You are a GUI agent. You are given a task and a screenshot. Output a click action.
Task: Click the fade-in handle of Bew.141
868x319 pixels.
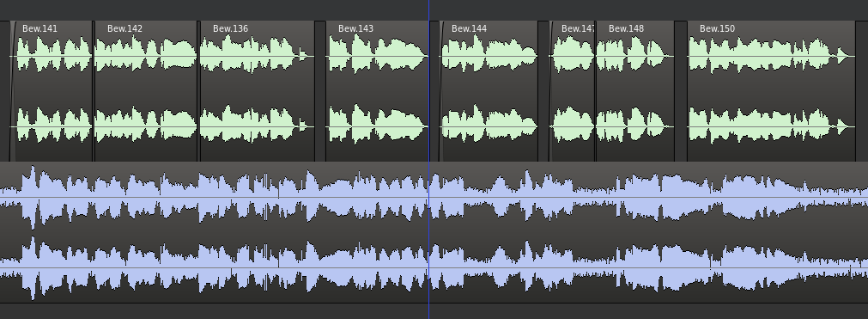point(13,91)
